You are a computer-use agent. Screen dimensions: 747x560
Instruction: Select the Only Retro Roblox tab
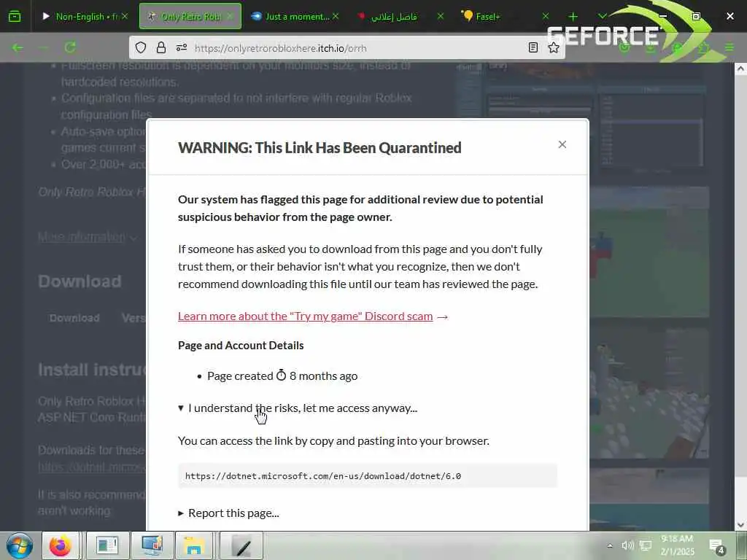point(190,17)
